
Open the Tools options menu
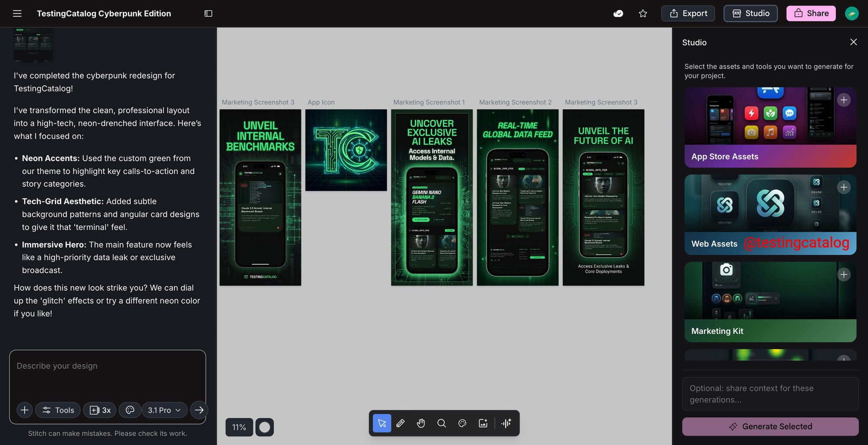tap(58, 410)
